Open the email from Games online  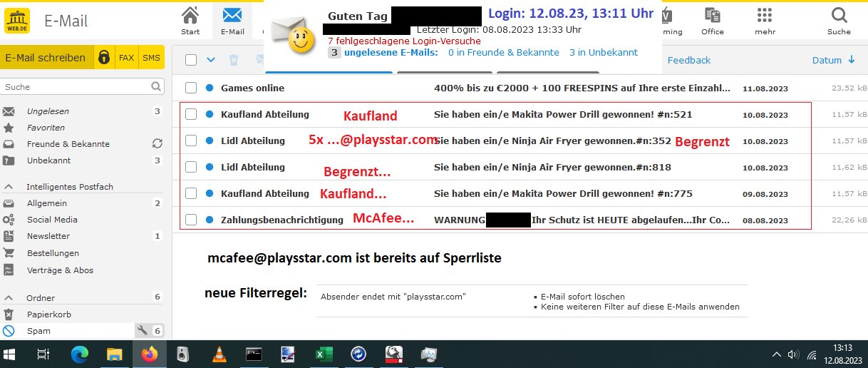(x=252, y=88)
